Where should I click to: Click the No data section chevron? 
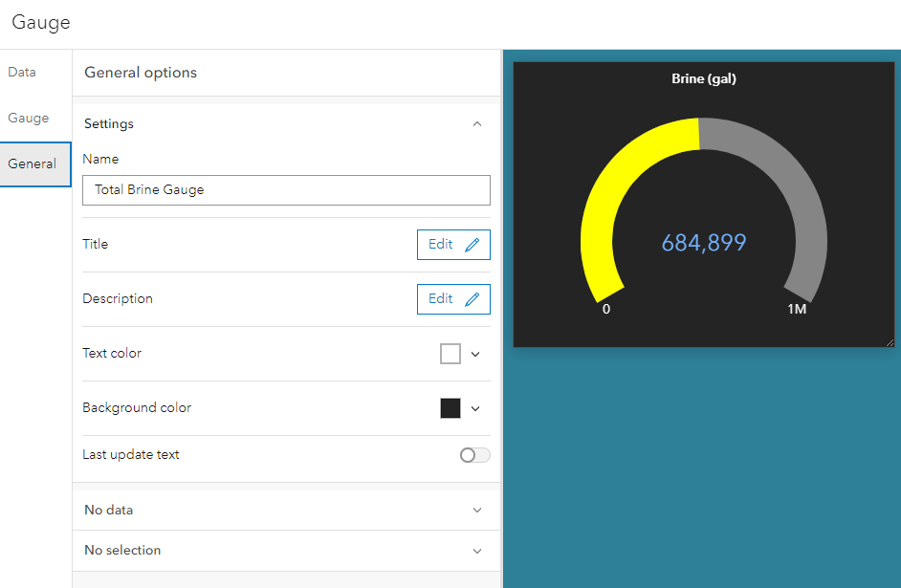pyautogui.click(x=476, y=510)
